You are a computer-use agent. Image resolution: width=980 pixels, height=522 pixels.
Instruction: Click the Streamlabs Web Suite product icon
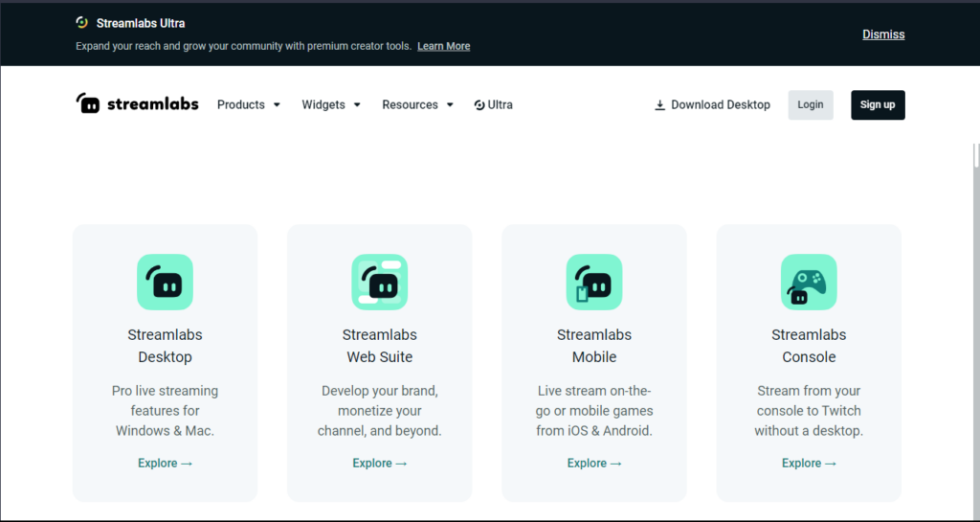(379, 282)
